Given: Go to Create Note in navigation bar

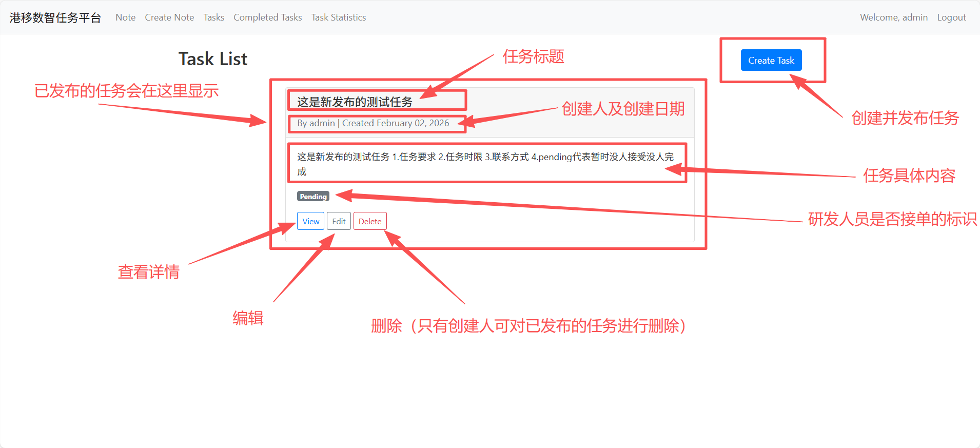Looking at the screenshot, I should point(169,17).
